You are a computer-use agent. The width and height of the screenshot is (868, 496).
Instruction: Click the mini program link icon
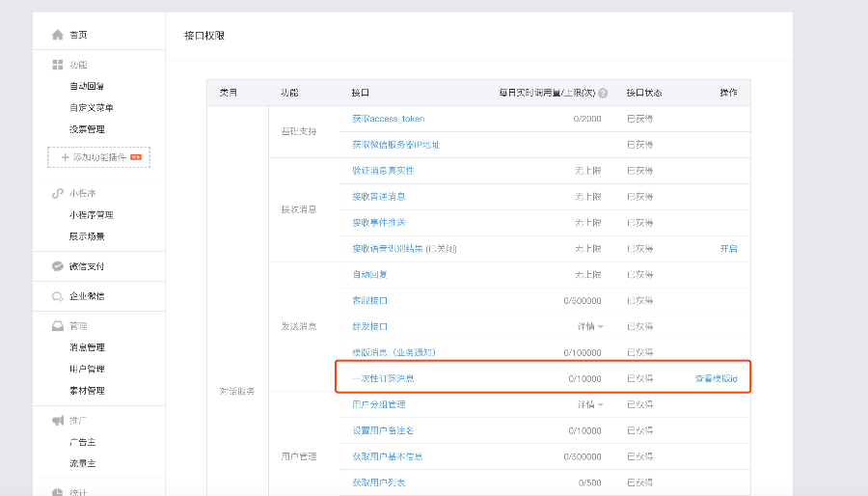click(58, 193)
